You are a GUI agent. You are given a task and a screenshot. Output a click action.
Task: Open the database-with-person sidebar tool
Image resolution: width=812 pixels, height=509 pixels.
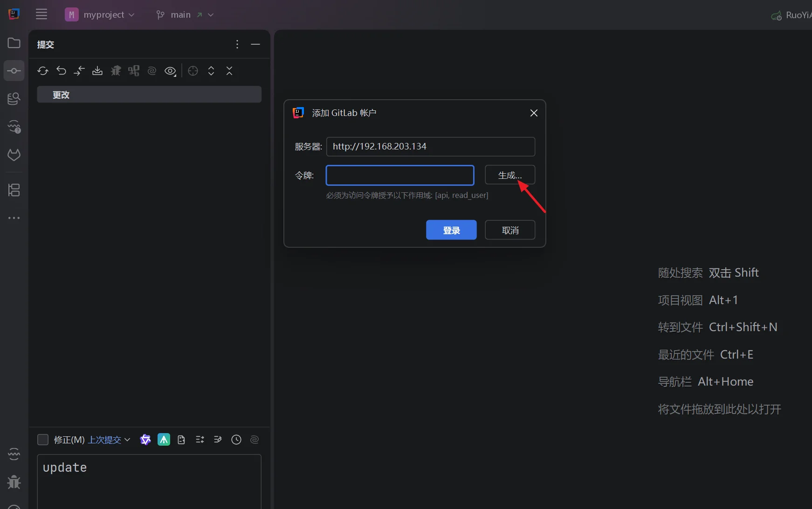click(x=14, y=99)
